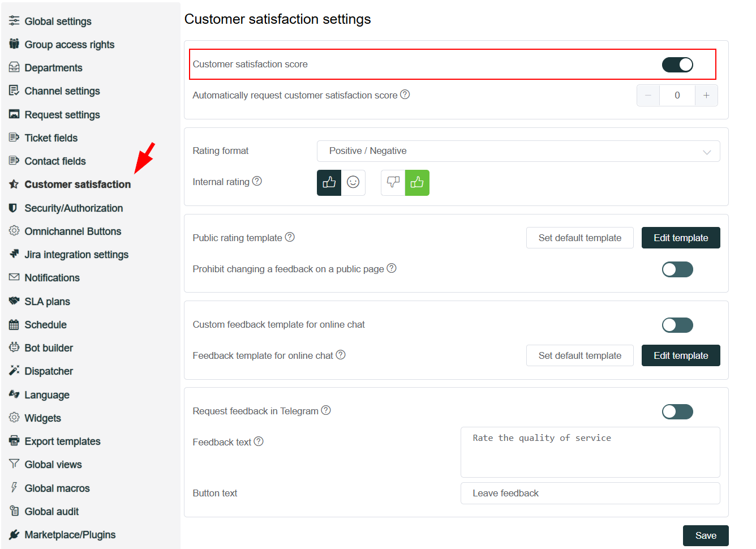The height and width of the screenshot is (549, 756).
Task: Edit the public rating template
Action: tap(681, 238)
